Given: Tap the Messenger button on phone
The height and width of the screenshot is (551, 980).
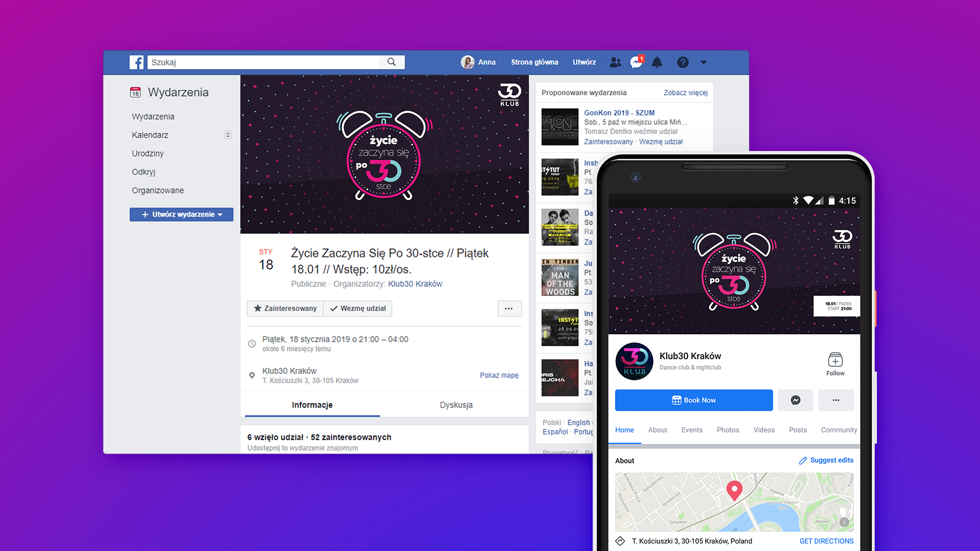Looking at the screenshot, I should [x=795, y=400].
